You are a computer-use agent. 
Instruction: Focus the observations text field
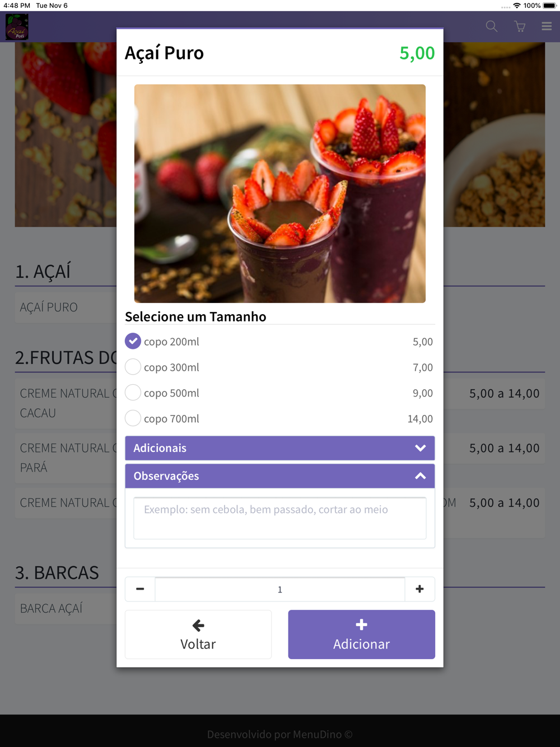click(x=280, y=518)
